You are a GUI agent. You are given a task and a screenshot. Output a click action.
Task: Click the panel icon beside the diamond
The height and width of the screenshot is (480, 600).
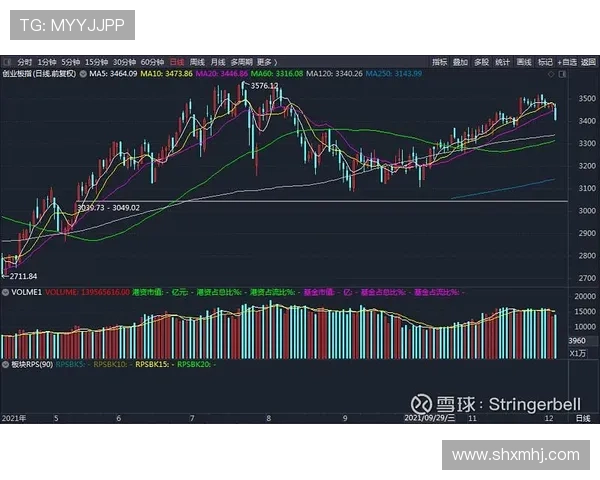click(x=561, y=73)
